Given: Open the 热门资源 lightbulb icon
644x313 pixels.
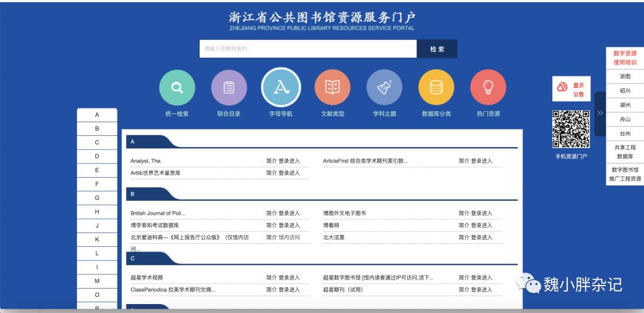Looking at the screenshot, I should tap(488, 88).
